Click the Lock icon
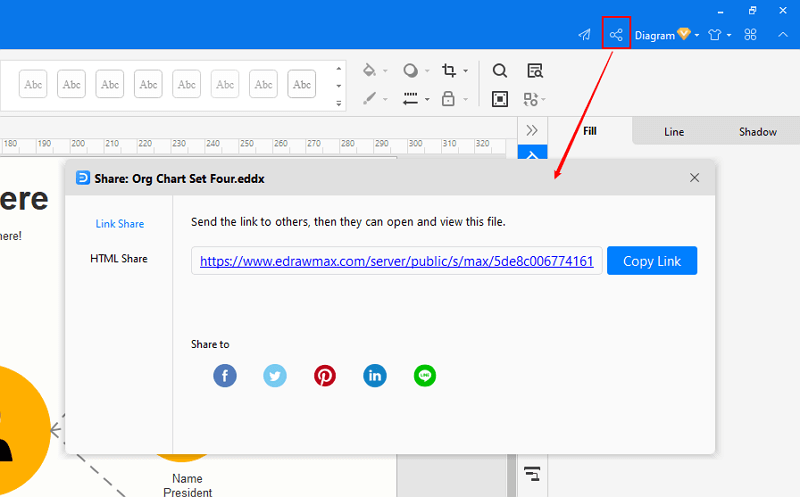 [x=448, y=98]
